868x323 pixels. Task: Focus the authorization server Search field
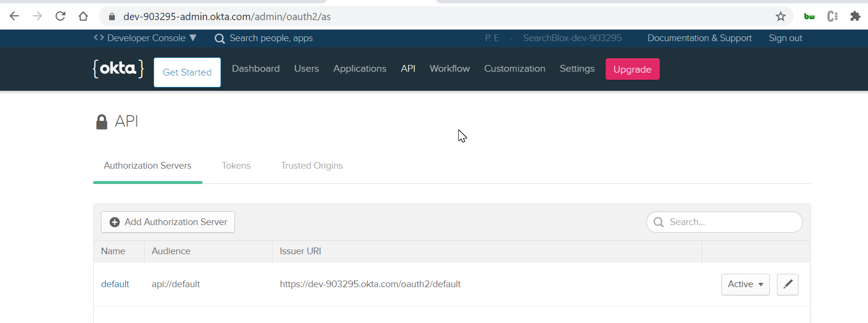(x=724, y=222)
